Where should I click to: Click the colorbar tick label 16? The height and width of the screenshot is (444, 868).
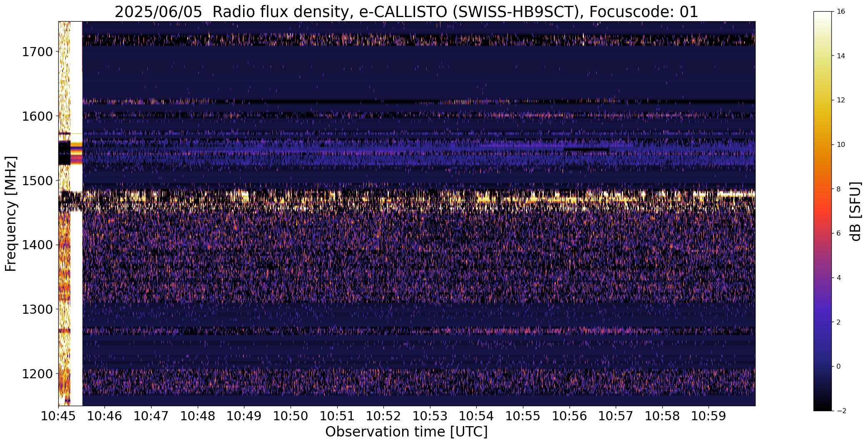click(841, 12)
